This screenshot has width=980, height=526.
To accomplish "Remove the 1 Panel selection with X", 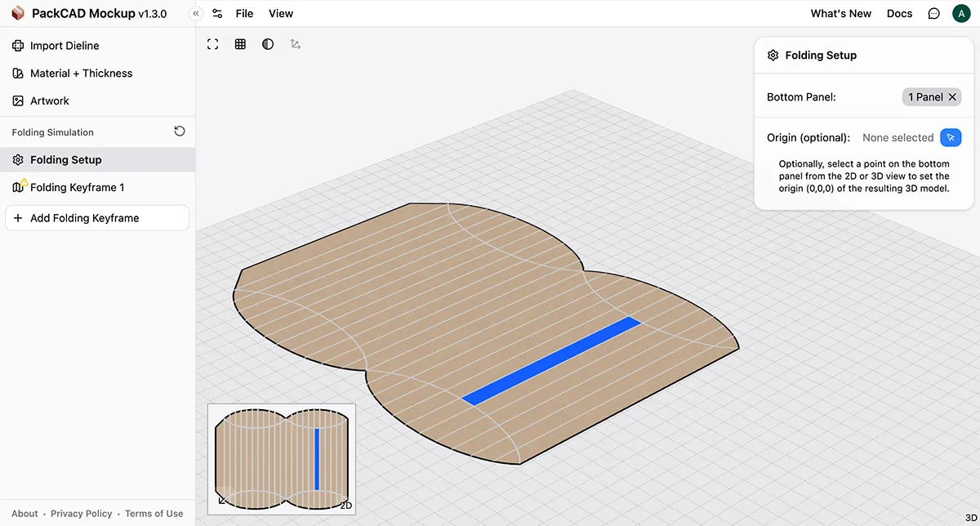I will click(951, 97).
